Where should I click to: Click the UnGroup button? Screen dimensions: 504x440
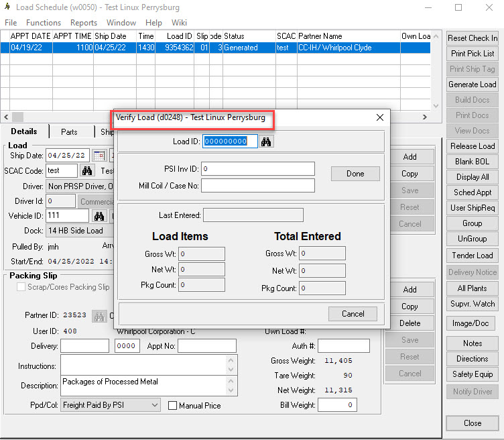tap(472, 239)
